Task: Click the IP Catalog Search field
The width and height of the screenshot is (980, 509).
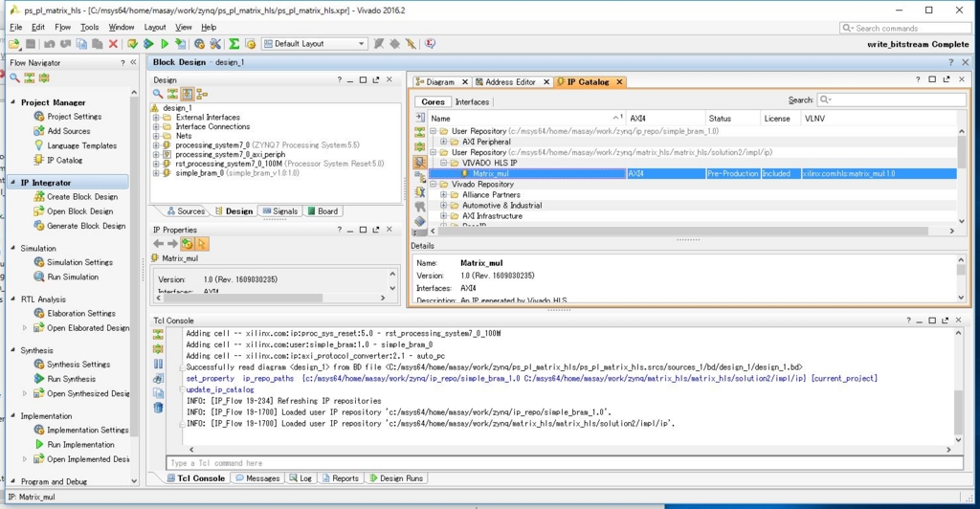Action: (x=891, y=100)
